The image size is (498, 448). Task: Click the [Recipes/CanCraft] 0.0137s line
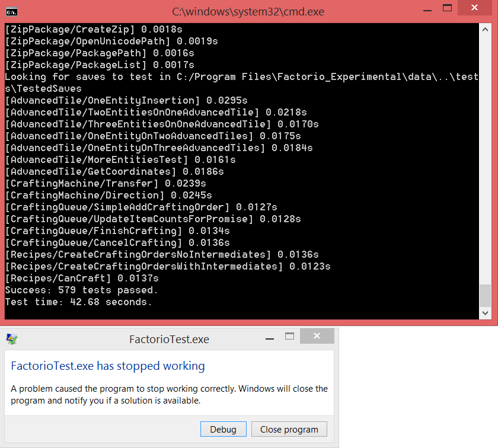(x=82, y=278)
